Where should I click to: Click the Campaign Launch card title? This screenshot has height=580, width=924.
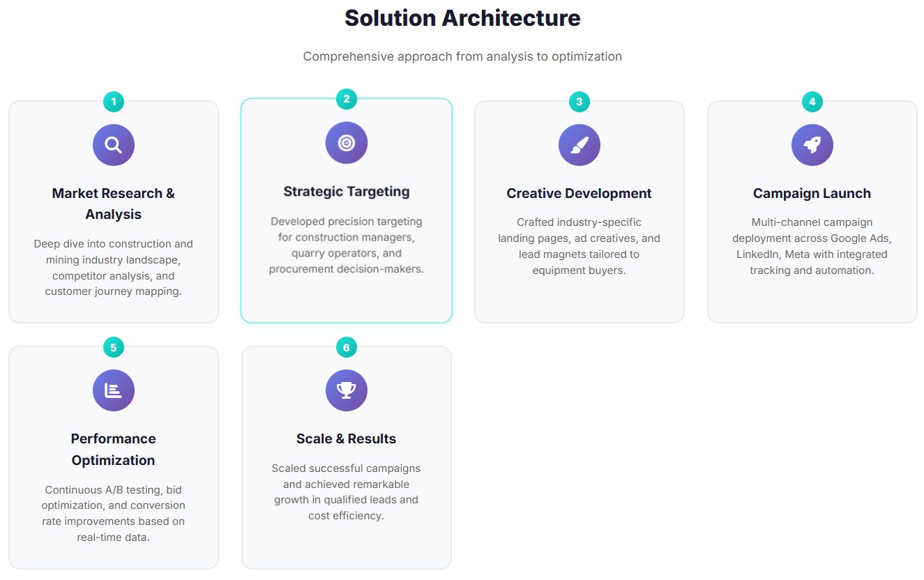(x=812, y=194)
